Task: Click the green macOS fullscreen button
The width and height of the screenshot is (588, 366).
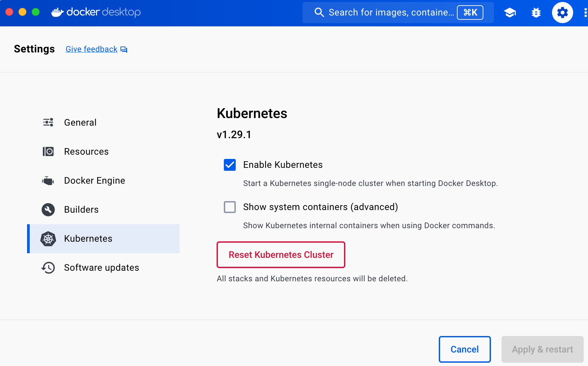Action: [x=36, y=12]
